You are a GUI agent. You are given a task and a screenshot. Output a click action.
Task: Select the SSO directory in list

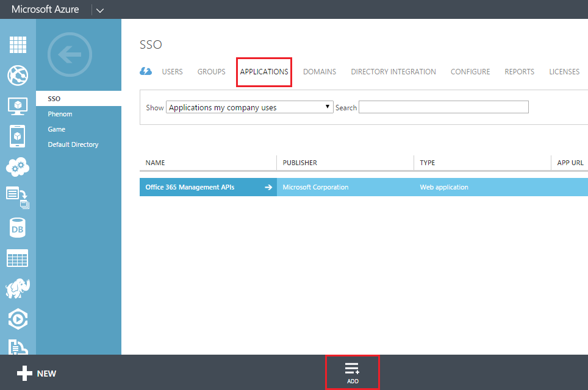pos(79,99)
